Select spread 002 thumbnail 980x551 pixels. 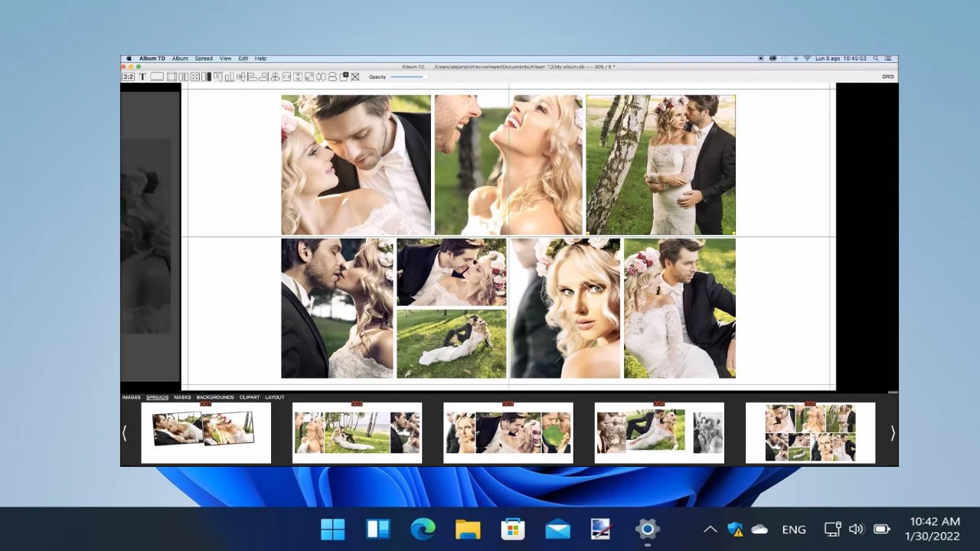coord(357,432)
